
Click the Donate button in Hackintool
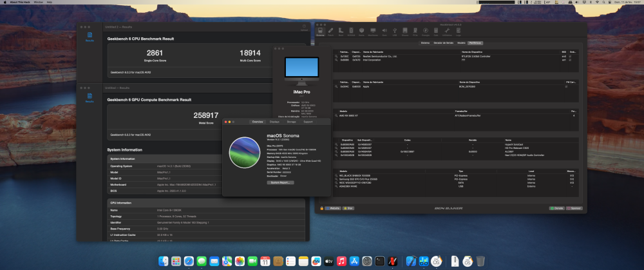[x=557, y=208]
